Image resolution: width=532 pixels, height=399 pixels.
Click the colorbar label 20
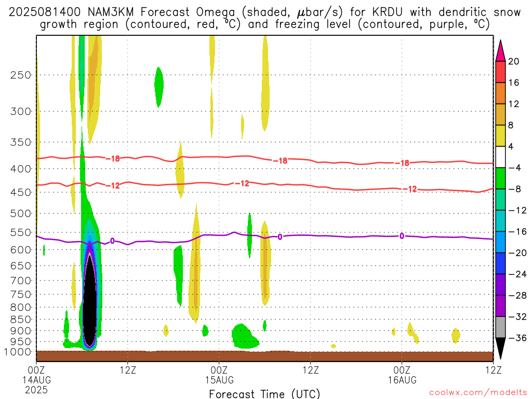514,61
